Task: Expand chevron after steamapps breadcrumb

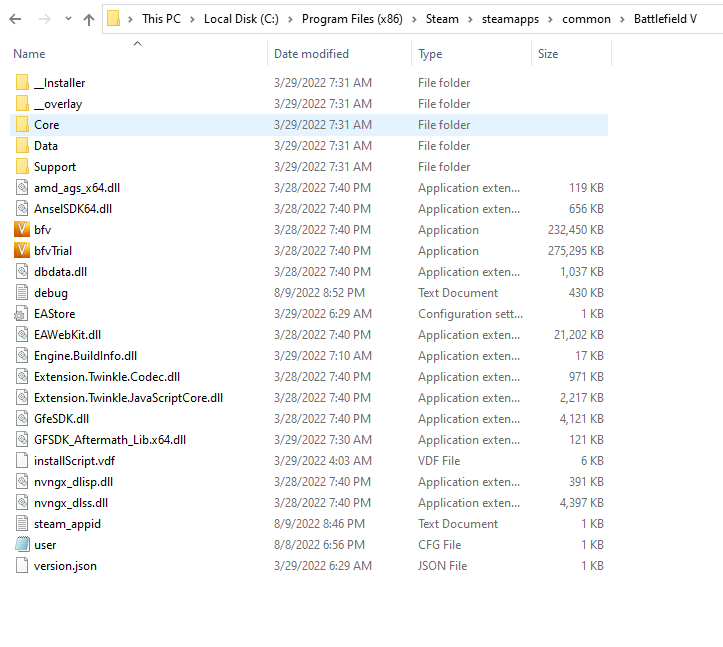Action: point(550,19)
